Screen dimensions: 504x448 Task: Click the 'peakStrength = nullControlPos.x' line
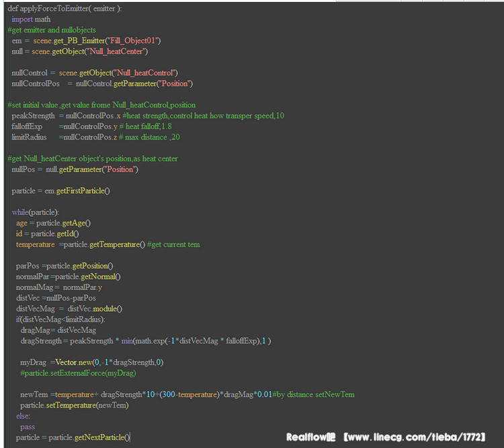(148, 116)
